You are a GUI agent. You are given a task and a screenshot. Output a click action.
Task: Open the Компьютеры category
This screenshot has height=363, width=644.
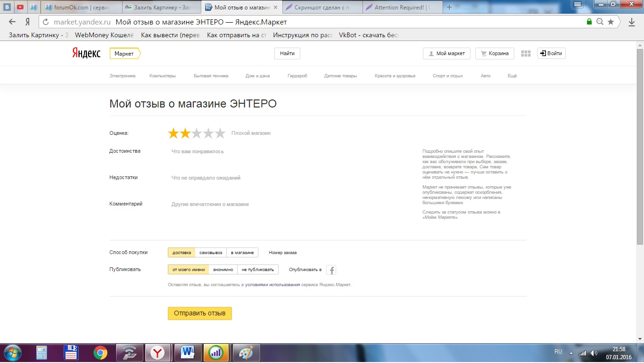pyautogui.click(x=163, y=76)
